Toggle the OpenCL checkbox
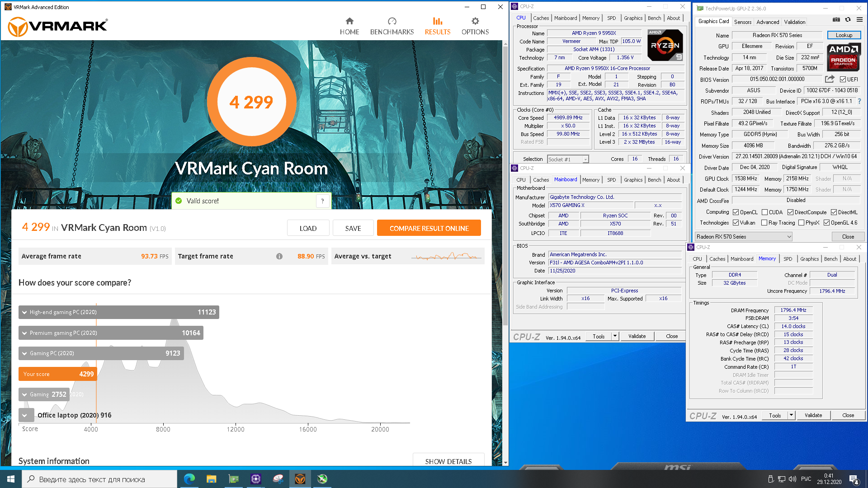 click(x=736, y=212)
